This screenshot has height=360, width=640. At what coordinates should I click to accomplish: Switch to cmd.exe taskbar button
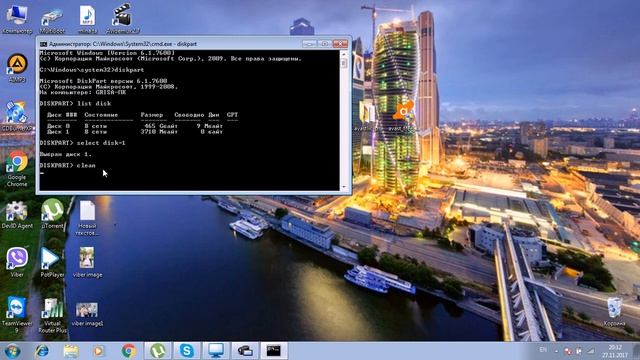click(274, 351)
